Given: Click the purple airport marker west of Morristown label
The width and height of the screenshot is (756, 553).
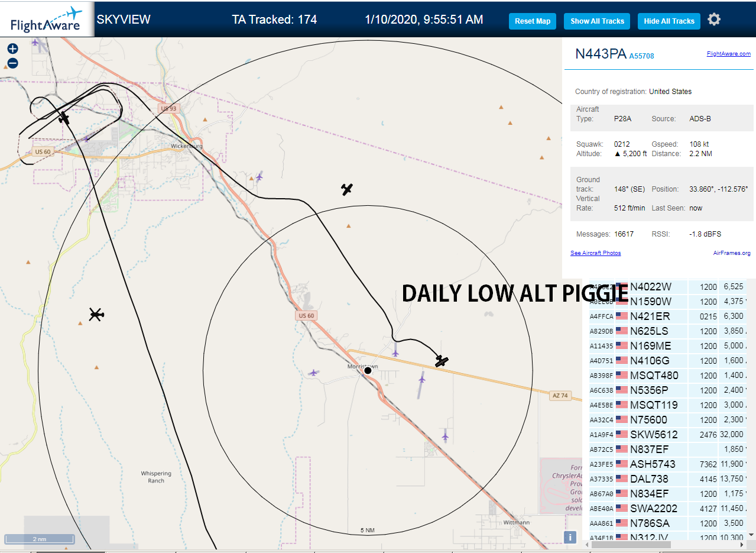Looking at the screenshot, I should [x=313, y=373].
